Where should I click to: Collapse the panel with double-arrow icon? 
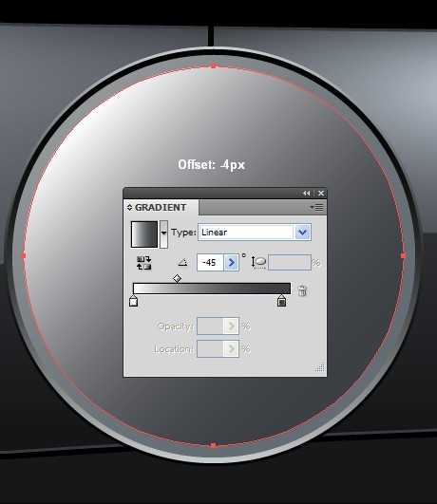(x=306, y=194)
